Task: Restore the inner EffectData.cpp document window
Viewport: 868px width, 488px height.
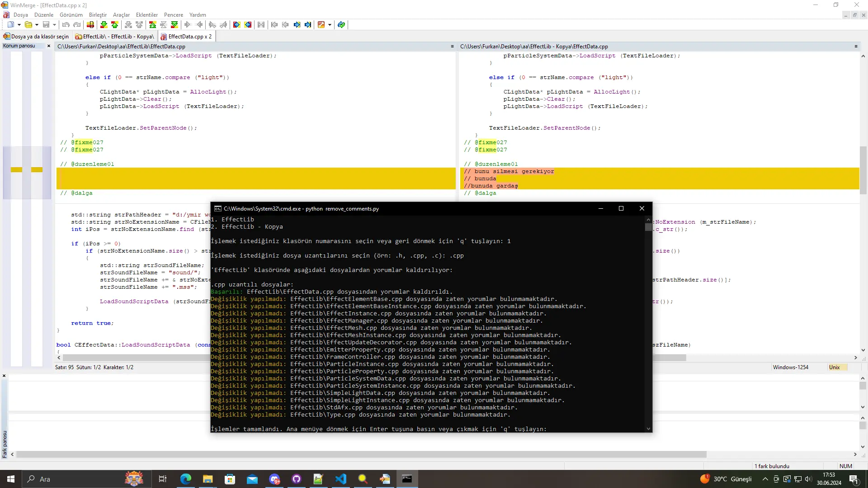Action: coord(854,15)
